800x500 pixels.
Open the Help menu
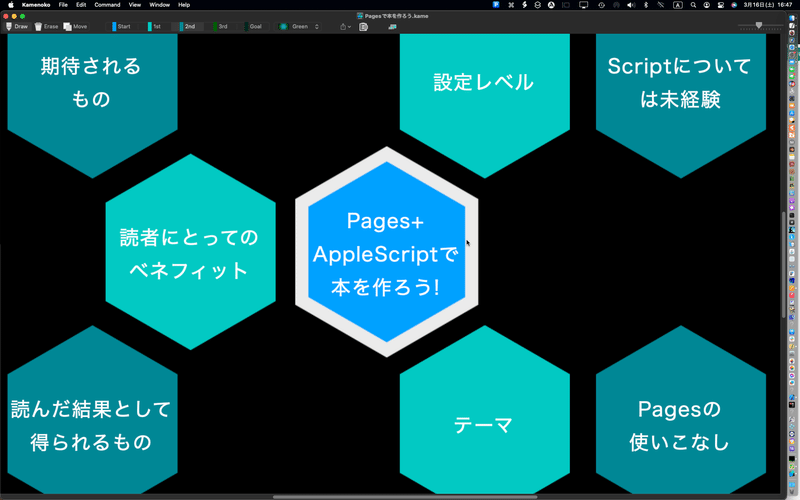[x=184, y=5]
